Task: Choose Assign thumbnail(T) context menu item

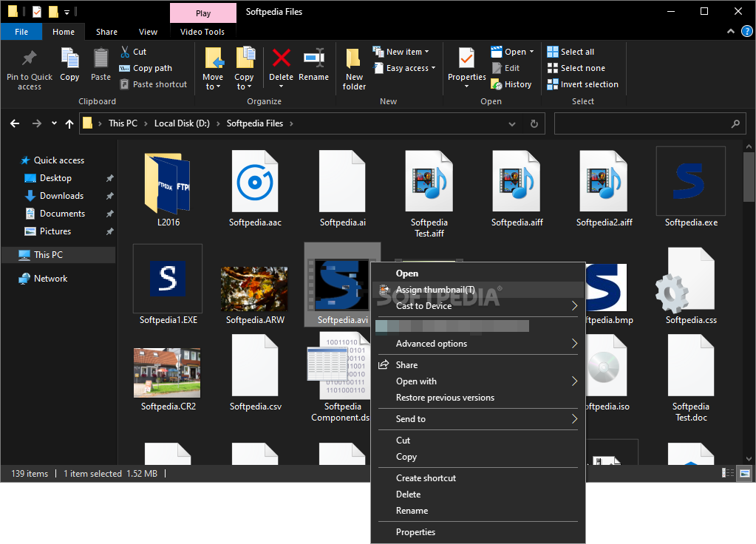Action: 478,290
